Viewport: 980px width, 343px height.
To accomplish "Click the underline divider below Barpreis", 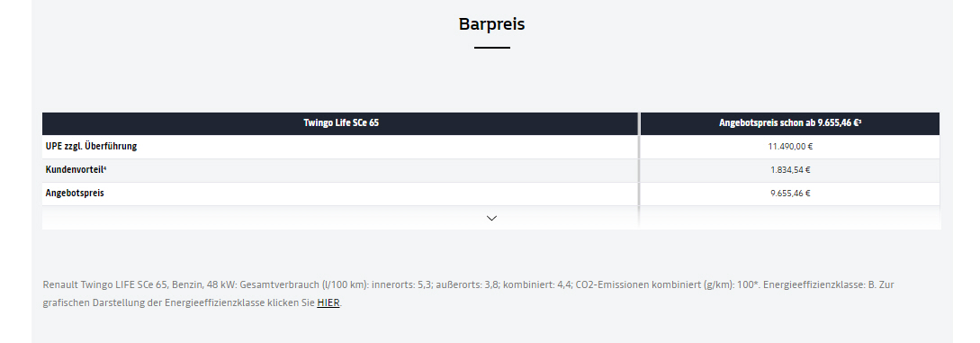I will (492, 48).
